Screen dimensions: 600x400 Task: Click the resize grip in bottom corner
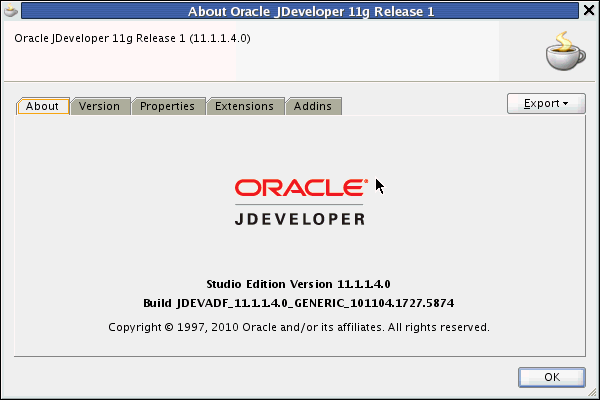pos(592,392)
